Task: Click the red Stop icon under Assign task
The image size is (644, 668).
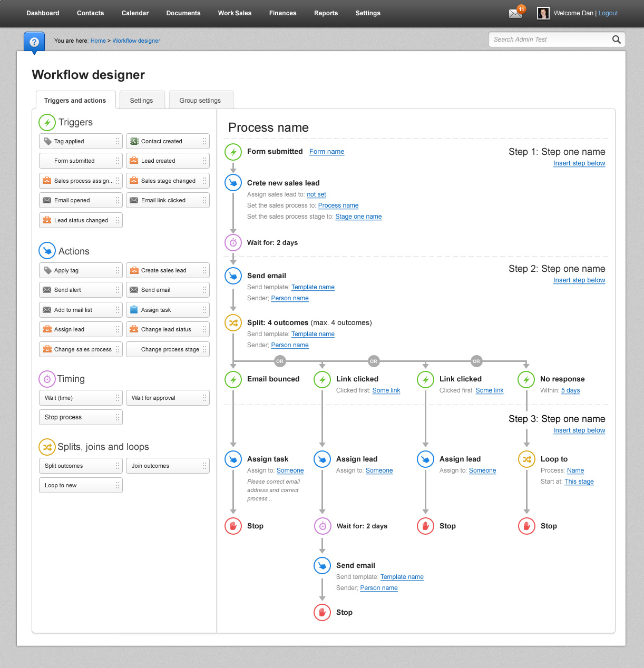Action: point(233,526)
